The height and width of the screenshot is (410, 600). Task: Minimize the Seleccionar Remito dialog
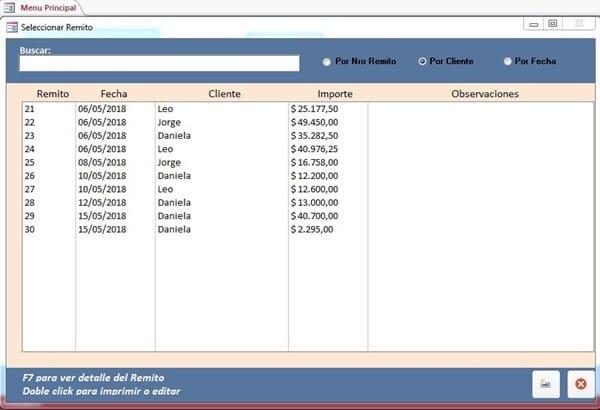536,23
